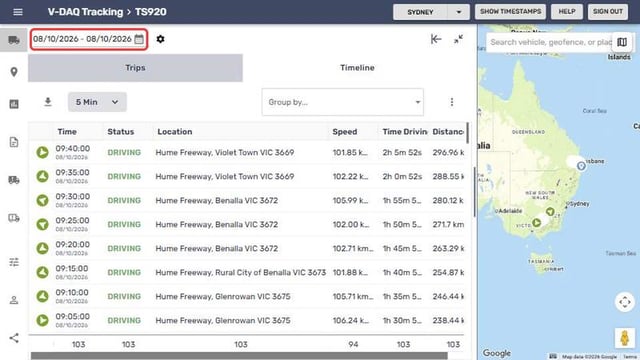Click the 09:15:00 row heading icon
Image resolution: width=640 pixels, height=360 pixels.
[42, 272]
